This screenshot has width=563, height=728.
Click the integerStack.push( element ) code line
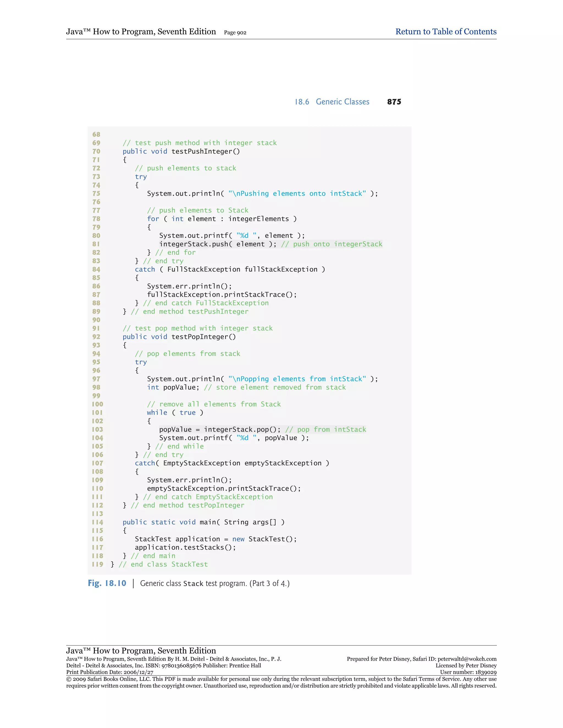(x=218, y=244)
